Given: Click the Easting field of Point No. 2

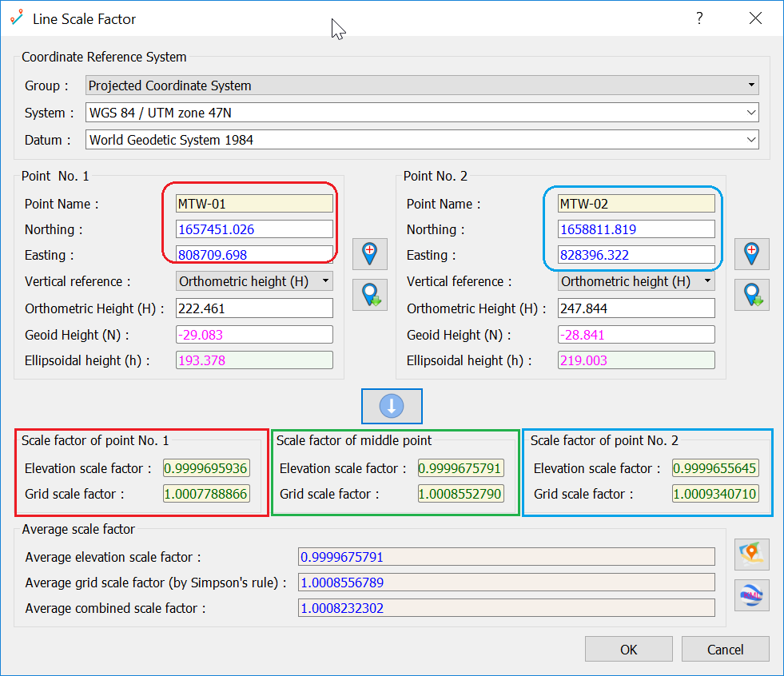Looking at the screenshot, I should [x=636, y=255].
